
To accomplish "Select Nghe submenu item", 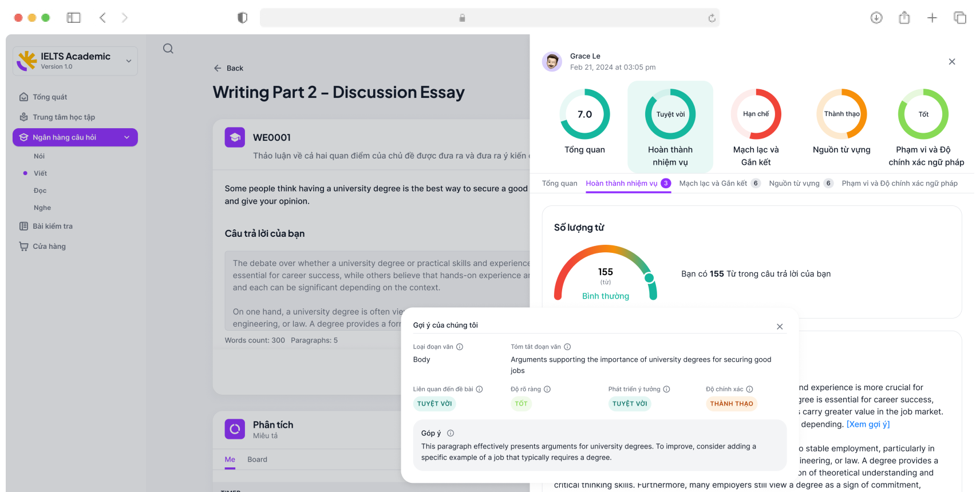I will pos(42,208).
